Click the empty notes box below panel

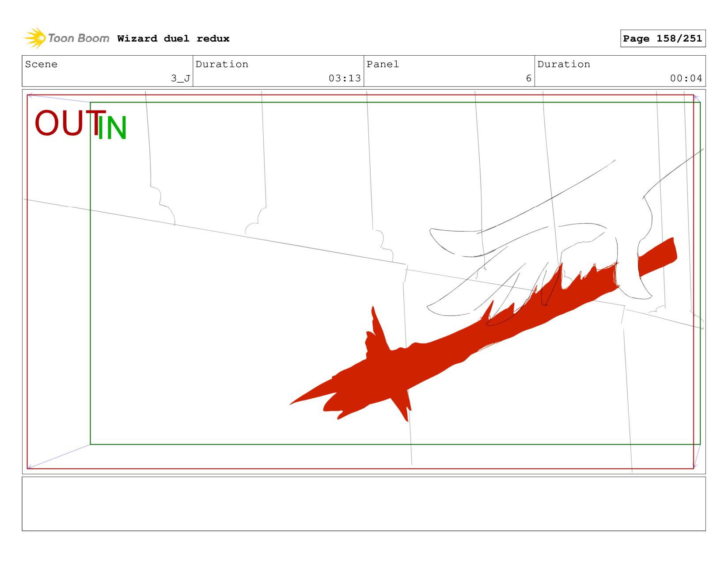364,503
